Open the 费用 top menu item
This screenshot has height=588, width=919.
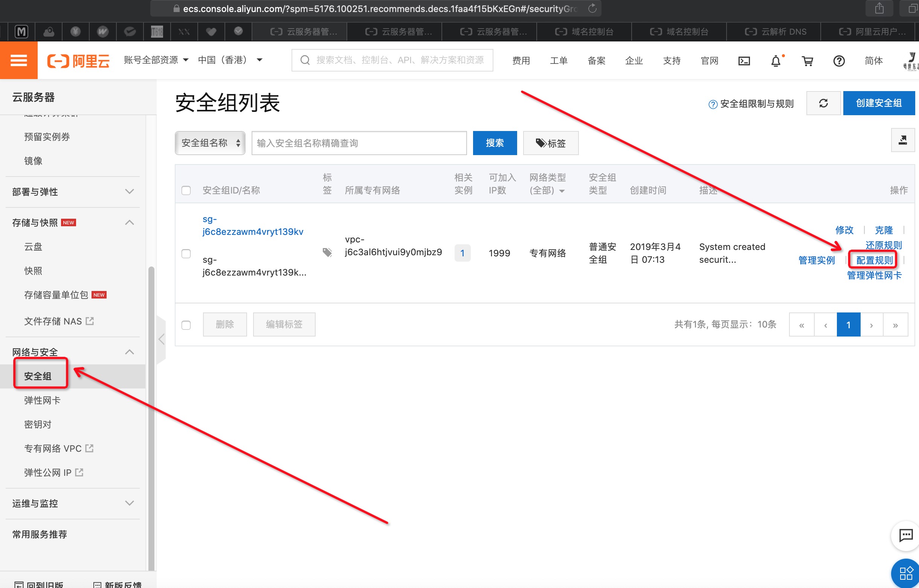tap(521, 61)
